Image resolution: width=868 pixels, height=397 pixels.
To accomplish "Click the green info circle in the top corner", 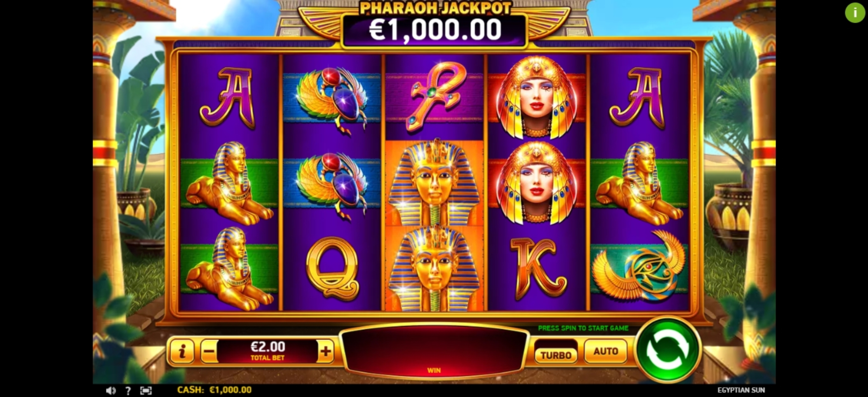I will click(x=855, y=13).
